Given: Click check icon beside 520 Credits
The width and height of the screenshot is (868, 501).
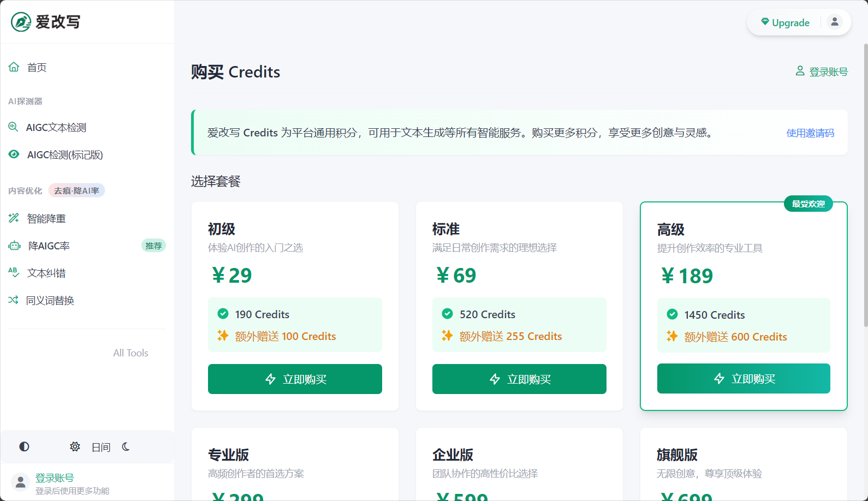Looking at the screenshot, I should pos(447,313).
